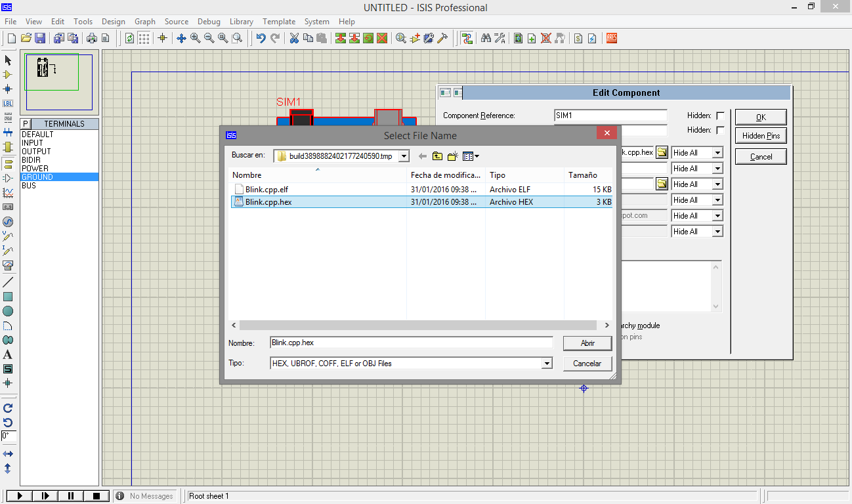
Task: Open the Design menu
Action: pos(113,22)
